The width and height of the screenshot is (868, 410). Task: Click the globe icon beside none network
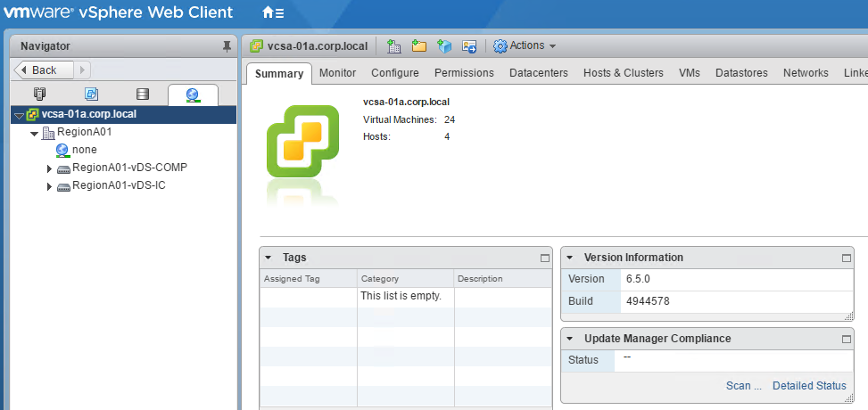point(62,150)
